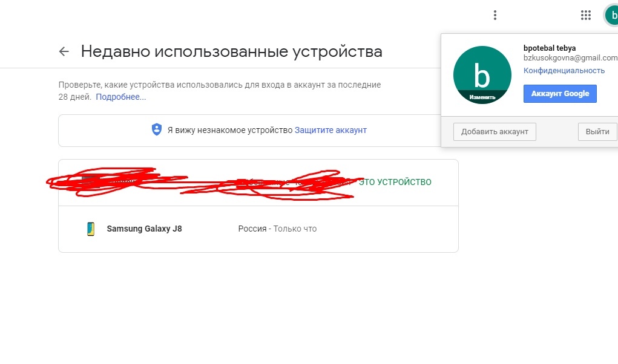Image resolution: width=618 pixels, height=364 pixels.
Task: Click the large green profile picture
Action: [482, 75]
